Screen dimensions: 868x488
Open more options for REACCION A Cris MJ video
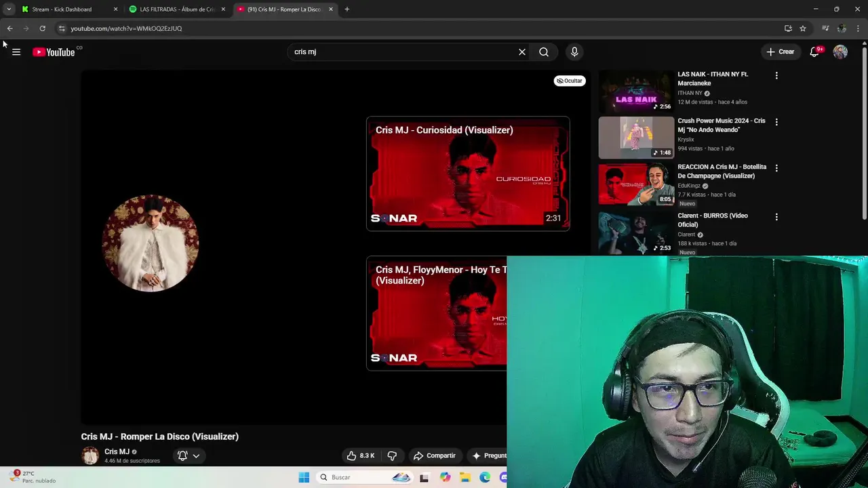click(x=776, y=168)
